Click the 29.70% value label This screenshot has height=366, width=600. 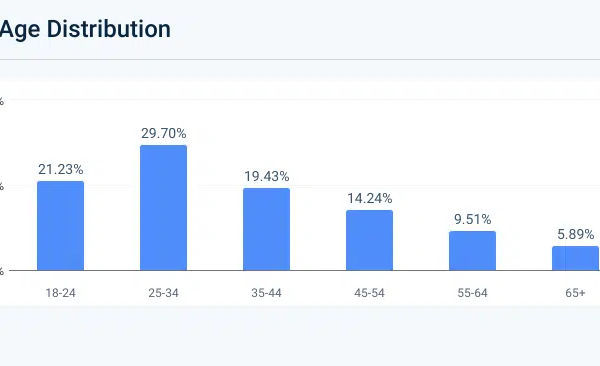click(x=163, y=133)
